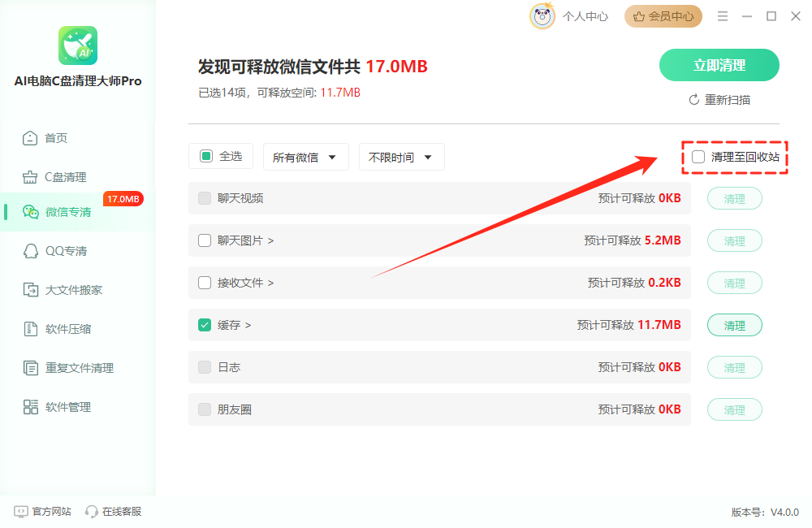Expand the 接收文件 row chevron
The width and height of the screenshot is (812, 528).
[x=271, y=283]
